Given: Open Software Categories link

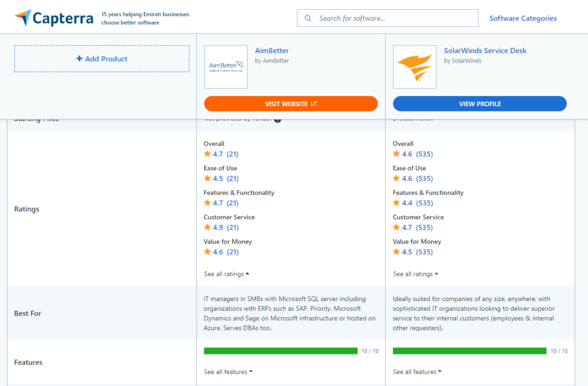Looking at the screenshot, I should point(523,18).
